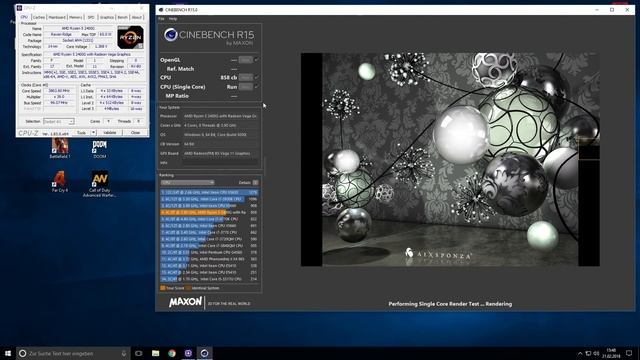Open the Help menu in Cinebench
This screenshot has width=640, height=360.
point(173,19)
